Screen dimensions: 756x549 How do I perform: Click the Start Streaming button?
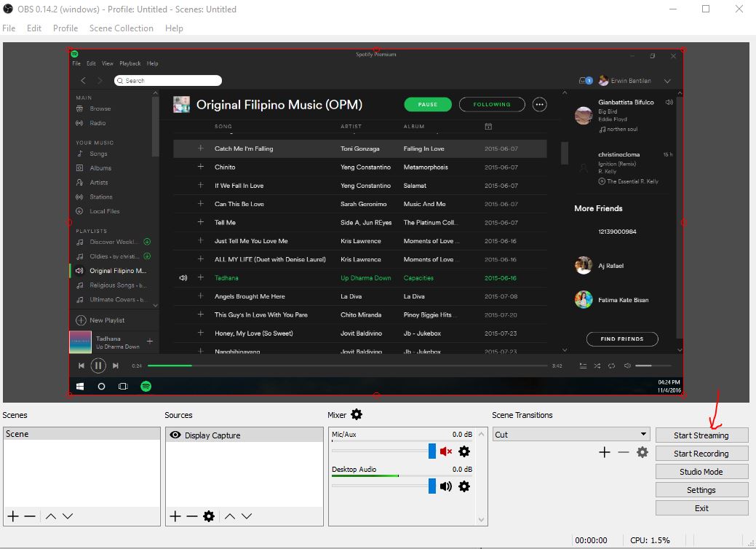tap(701, 435)
